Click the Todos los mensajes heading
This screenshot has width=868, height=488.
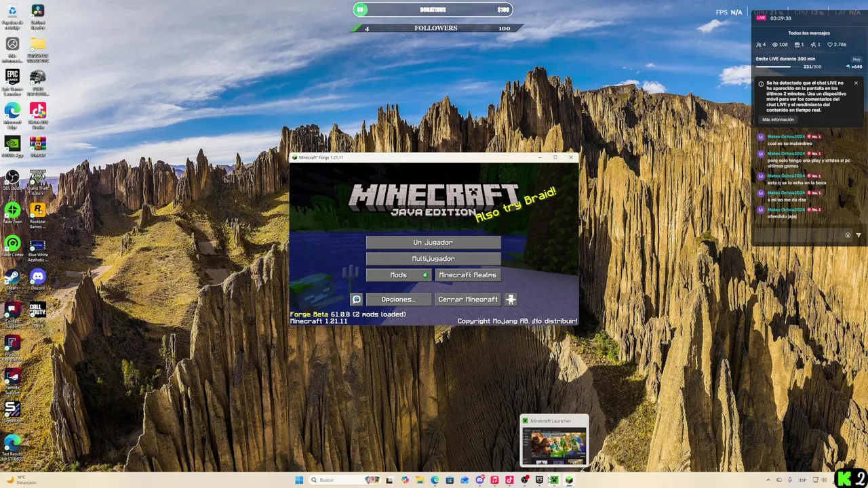(809, 33)
